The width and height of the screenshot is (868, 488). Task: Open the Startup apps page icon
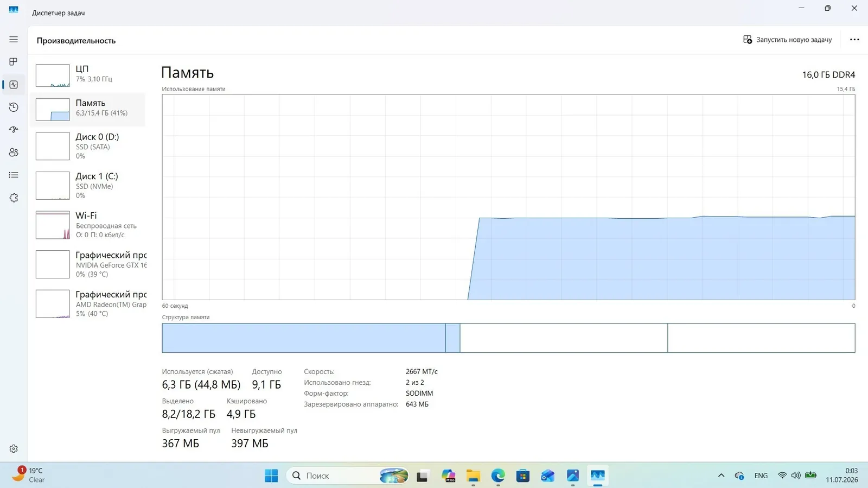tap(14, 130)
